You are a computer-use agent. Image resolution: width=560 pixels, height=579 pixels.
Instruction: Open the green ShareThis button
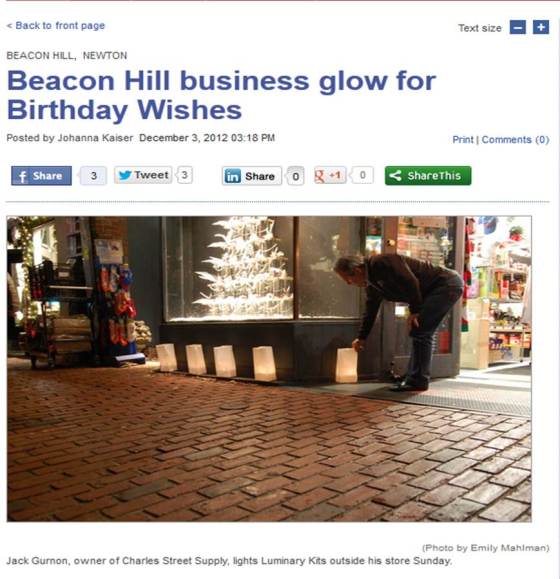428,176
